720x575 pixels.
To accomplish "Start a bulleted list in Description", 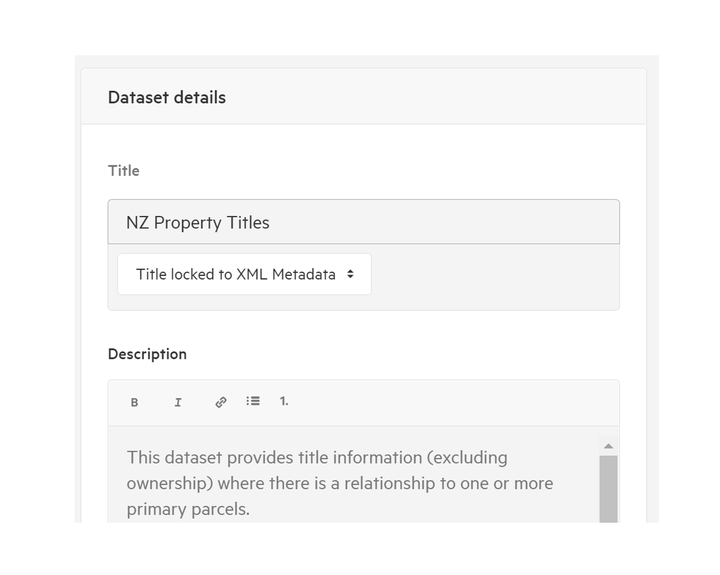I will tap(253, 401).
